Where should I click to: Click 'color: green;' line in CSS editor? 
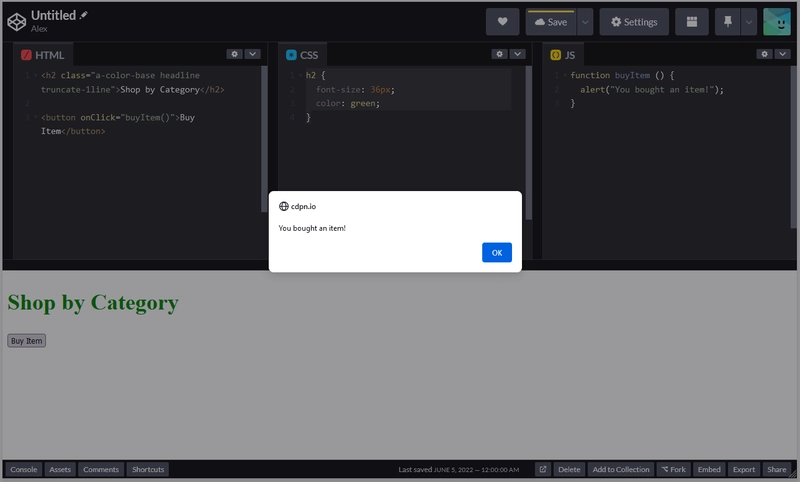347,103
